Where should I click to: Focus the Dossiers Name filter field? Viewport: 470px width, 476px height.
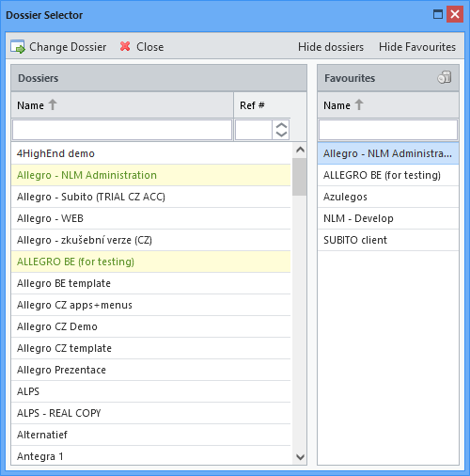click(x=122, y=130)
